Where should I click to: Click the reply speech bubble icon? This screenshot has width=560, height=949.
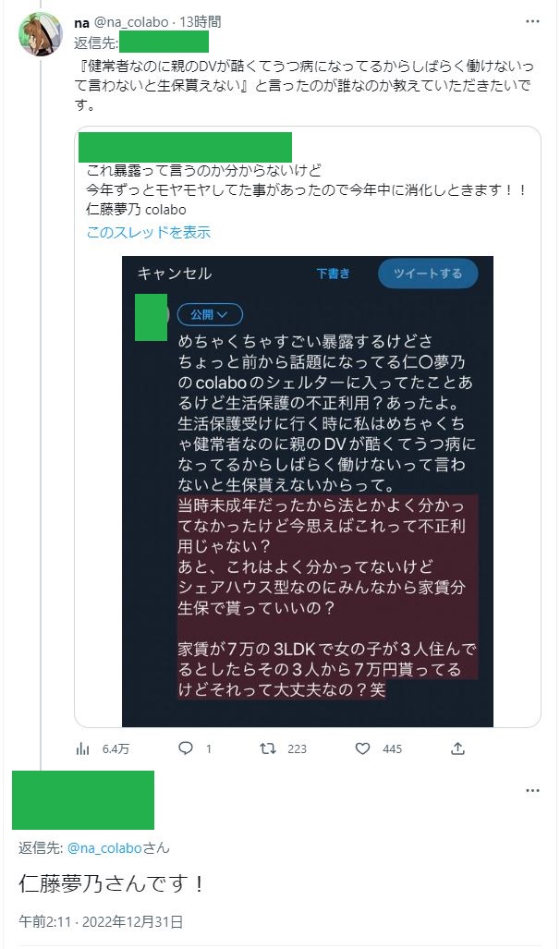point(185,748)
